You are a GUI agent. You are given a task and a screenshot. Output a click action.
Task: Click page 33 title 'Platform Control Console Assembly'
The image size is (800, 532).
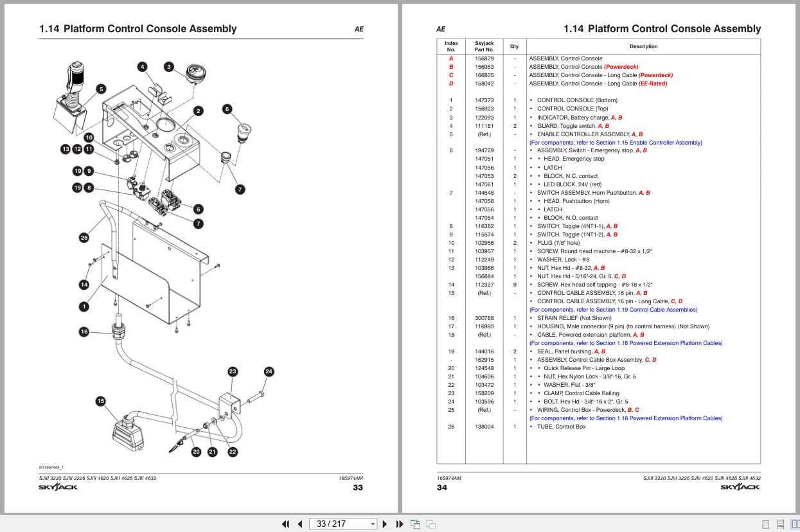[x=150, y=28]
